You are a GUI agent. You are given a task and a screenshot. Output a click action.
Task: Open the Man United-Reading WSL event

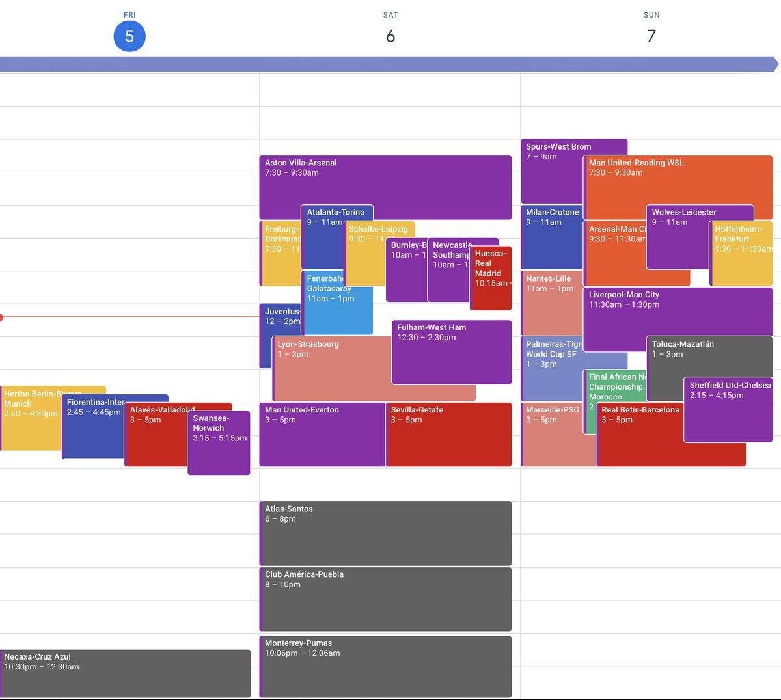click(x=678, y=187)
